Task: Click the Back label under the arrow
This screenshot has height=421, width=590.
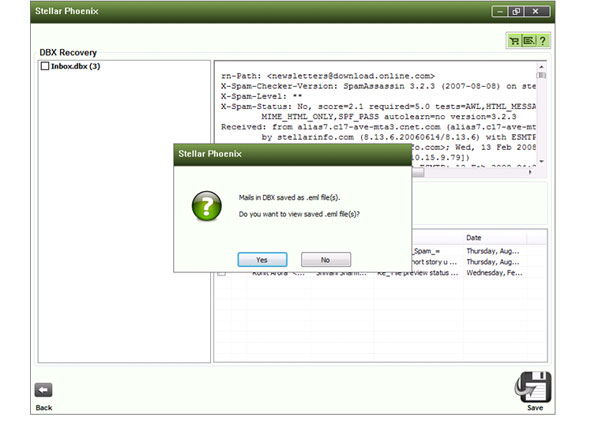Action: (x=44, y=408)
